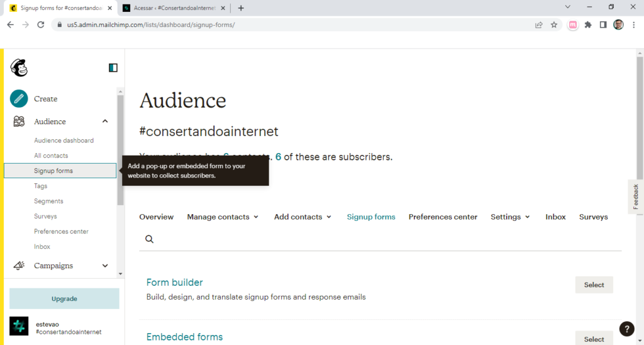The width and height of the screenshot is (644, 345).
Task: Click the Audience icon in the sidebar
Action: [x=19, y=122]
